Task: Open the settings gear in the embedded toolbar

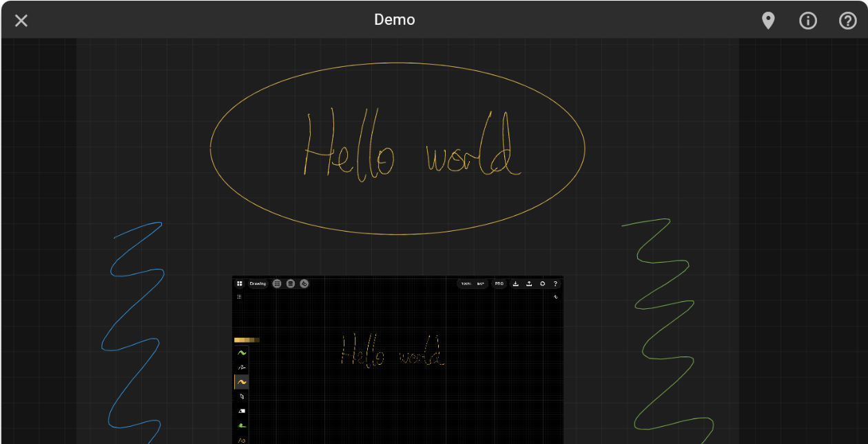Action: 543,283
